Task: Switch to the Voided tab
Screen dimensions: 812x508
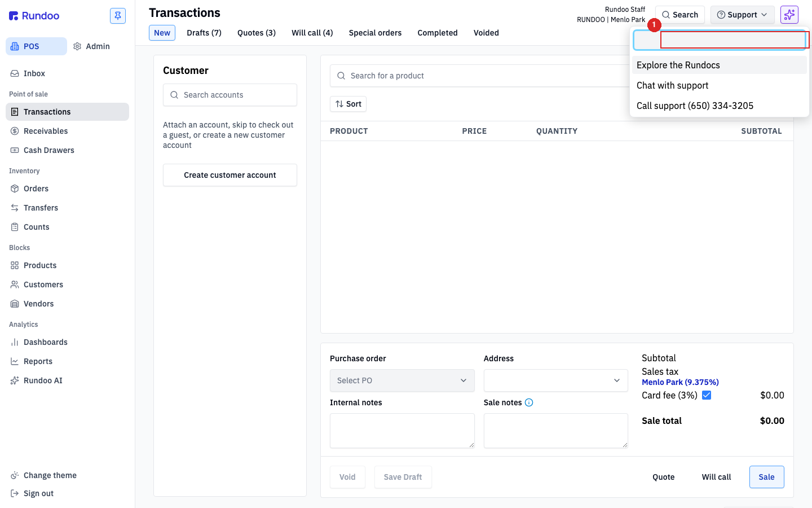Action: click(x=486, y=33)
